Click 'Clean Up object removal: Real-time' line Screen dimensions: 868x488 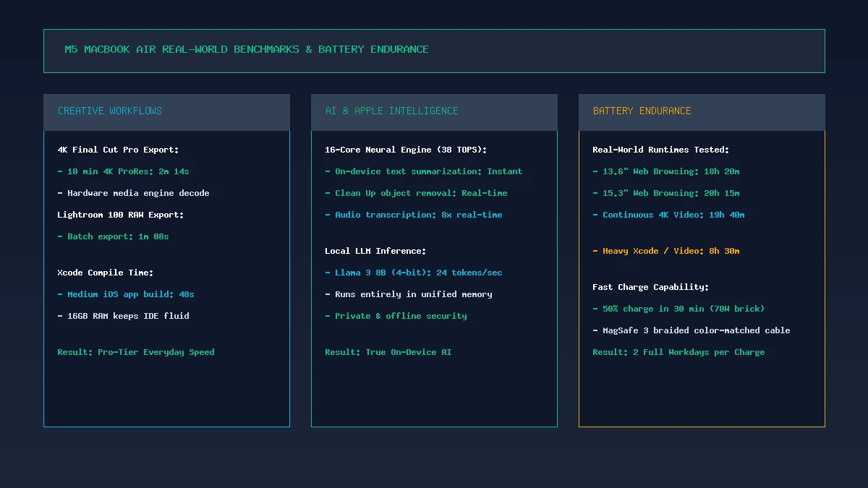coord(416,193)
